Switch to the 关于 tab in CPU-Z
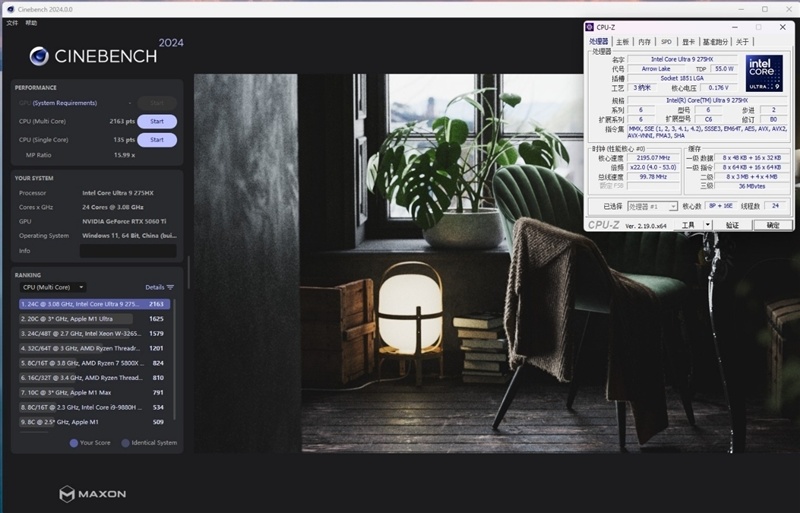The image size is (800, 513). click(742, 42)
